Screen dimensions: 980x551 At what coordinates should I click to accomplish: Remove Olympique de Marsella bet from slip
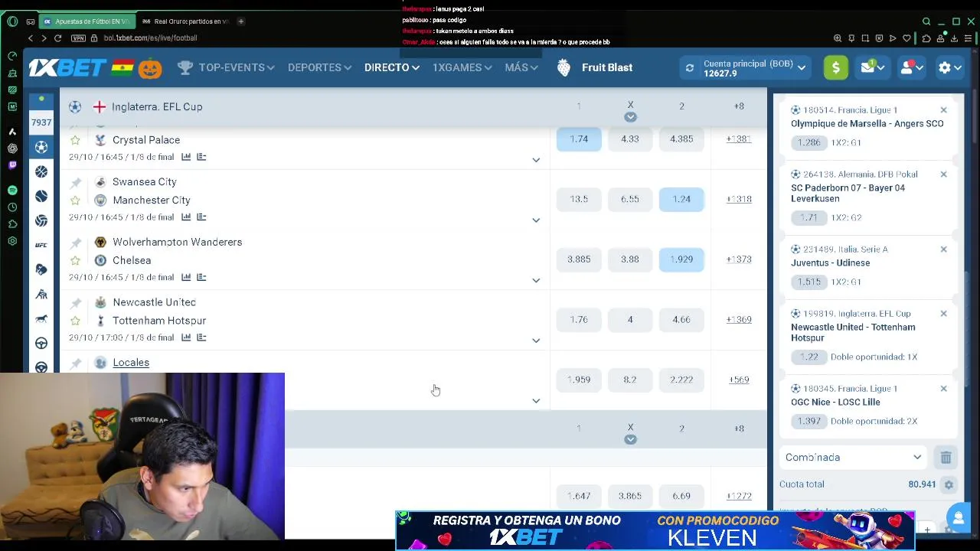[943, 110]
